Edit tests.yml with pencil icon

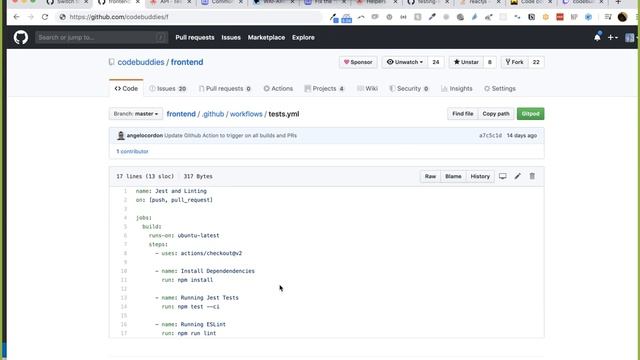point(518,176)
